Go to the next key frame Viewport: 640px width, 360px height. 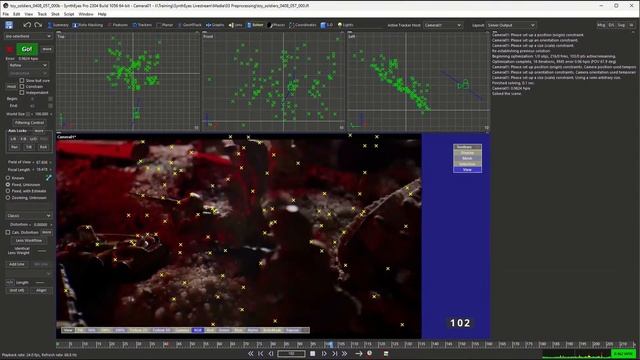click(x=334, y=353)
